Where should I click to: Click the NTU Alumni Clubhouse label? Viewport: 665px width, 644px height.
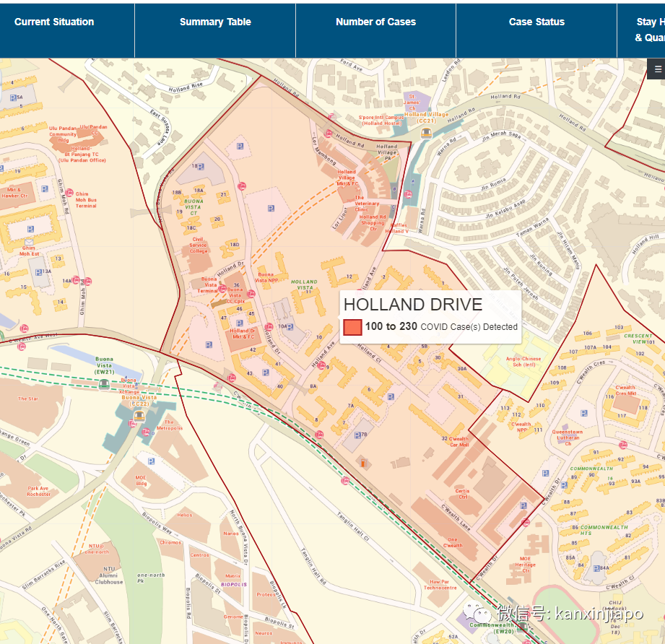point(109,575)
